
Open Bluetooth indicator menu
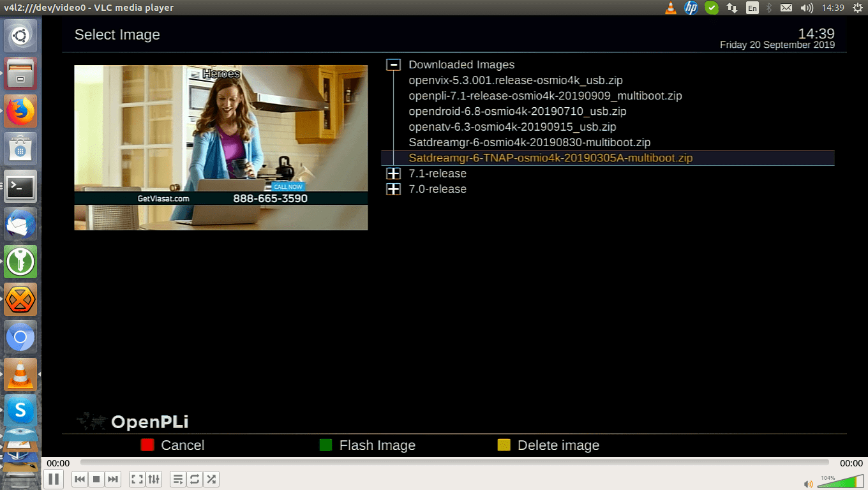(769, 8)
